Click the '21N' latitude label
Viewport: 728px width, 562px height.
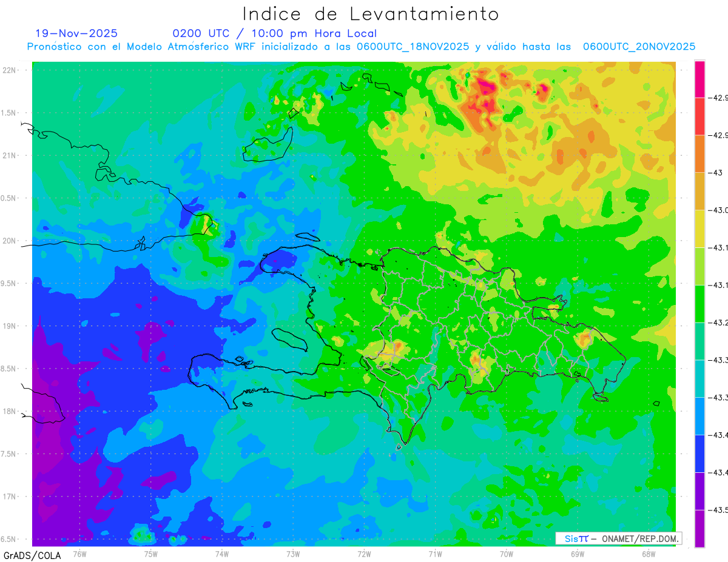[x=9, y=155]
